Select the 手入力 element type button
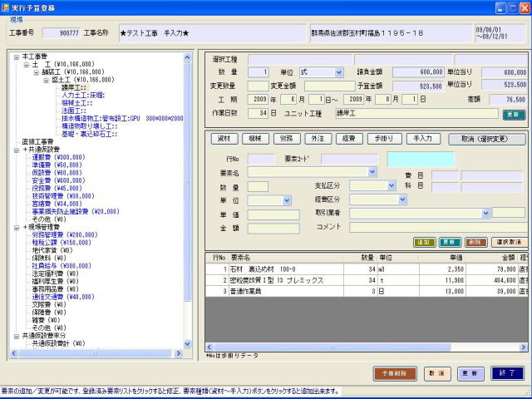 point(423,139)
